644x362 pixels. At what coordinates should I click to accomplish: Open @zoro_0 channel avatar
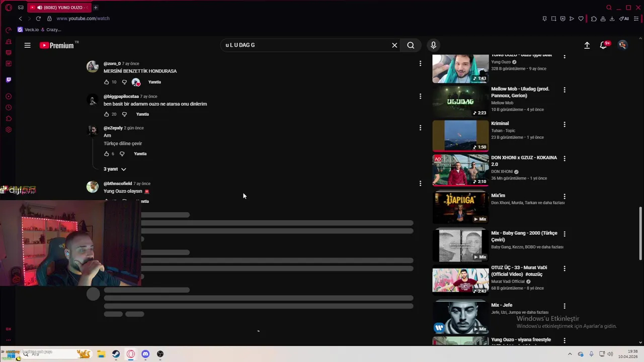(x=93, y=66)
